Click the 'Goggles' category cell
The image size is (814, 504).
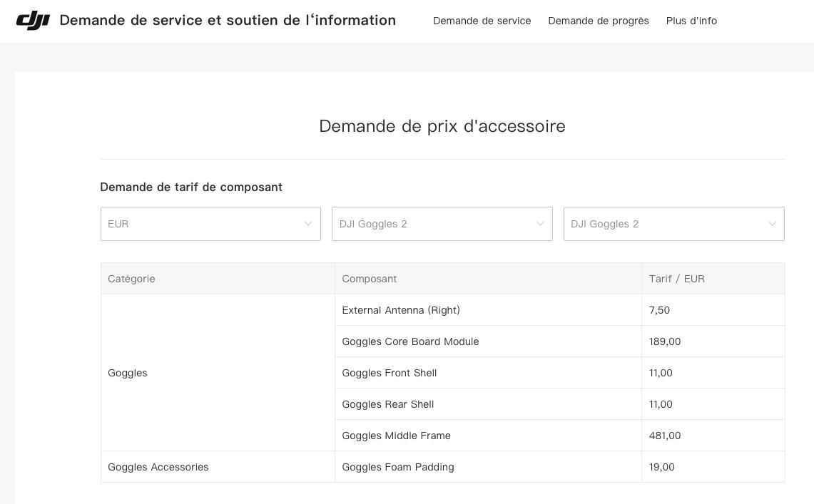pyautogui.click(x=218, y=373)
